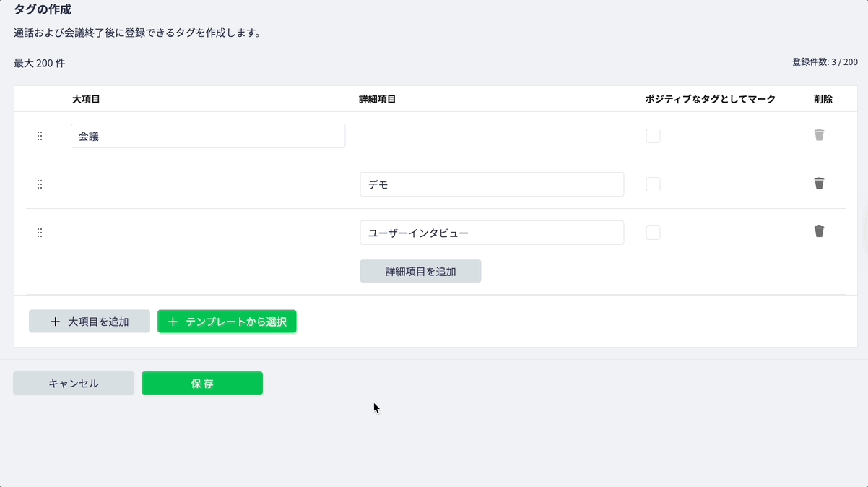The image size is (868, 487).
Task: Click the 大項目 column header
Action: pyautogui.click(x=86, y=99)
